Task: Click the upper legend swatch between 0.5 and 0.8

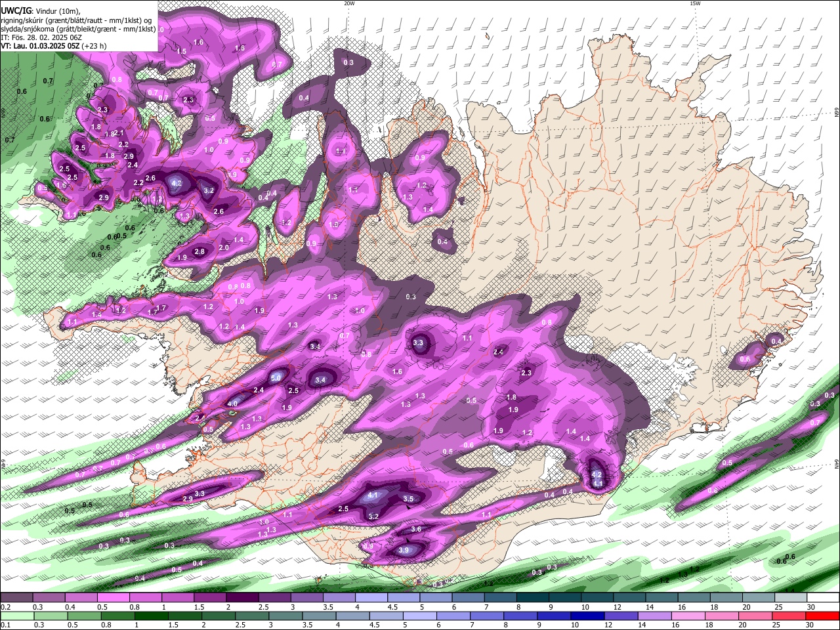Action: click(x=113, y=598)
